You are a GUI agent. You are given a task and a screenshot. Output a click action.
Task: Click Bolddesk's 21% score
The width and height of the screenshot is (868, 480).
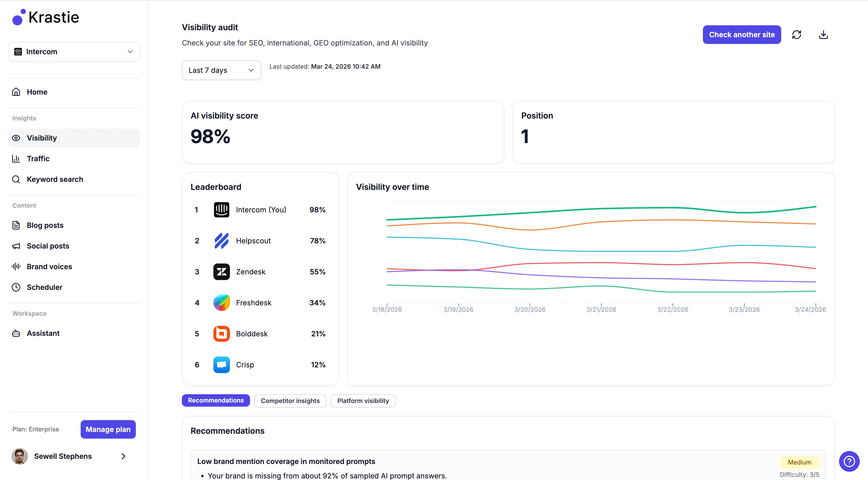tap(318, 334)
